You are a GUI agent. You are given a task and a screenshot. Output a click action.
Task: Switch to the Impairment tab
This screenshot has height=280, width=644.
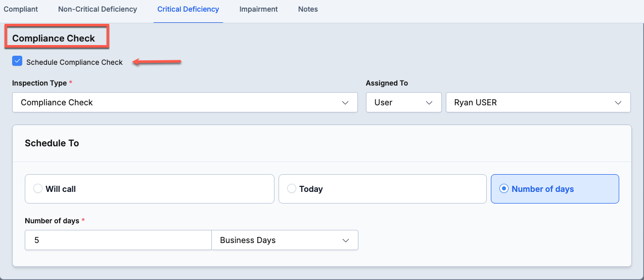coord(259,9)
